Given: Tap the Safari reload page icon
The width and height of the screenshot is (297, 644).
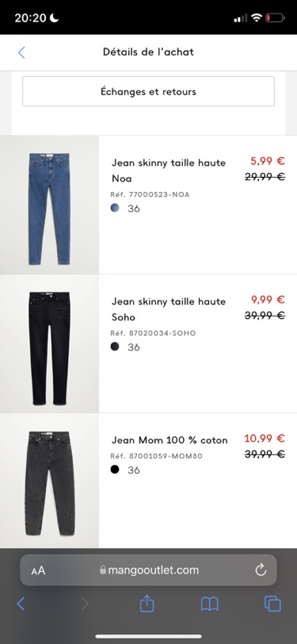Looking at the screenshot, I should click(261, 569).
